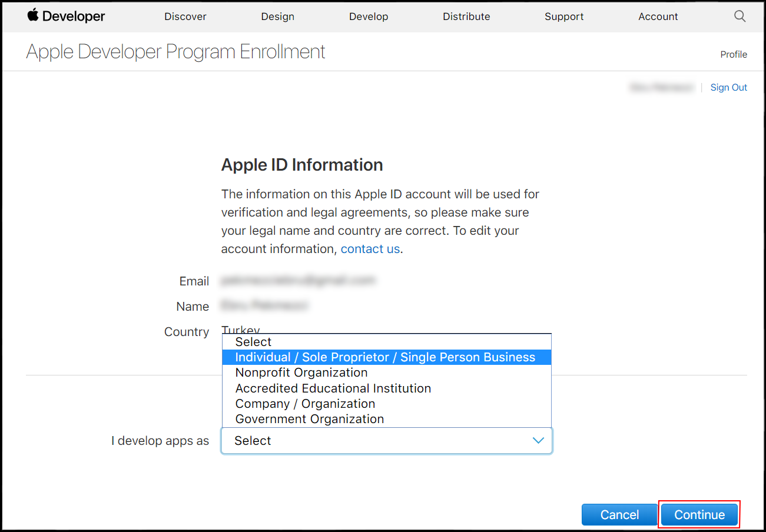The image size is (766, 532).
Task: Click the Apple ID Information heading
Action: click(302, 165)
